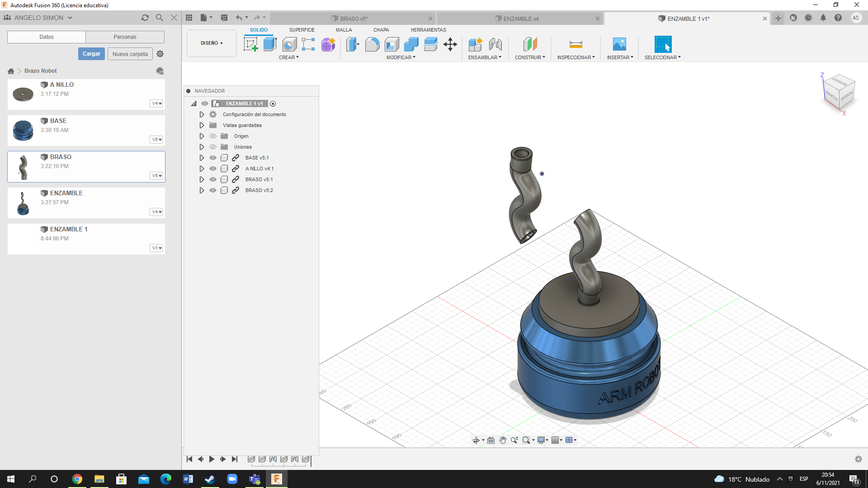The height and width of the screenshot is (488, 868).
Task: Click the Save icon
Action: pyautogui.click(x=224, y=18)
